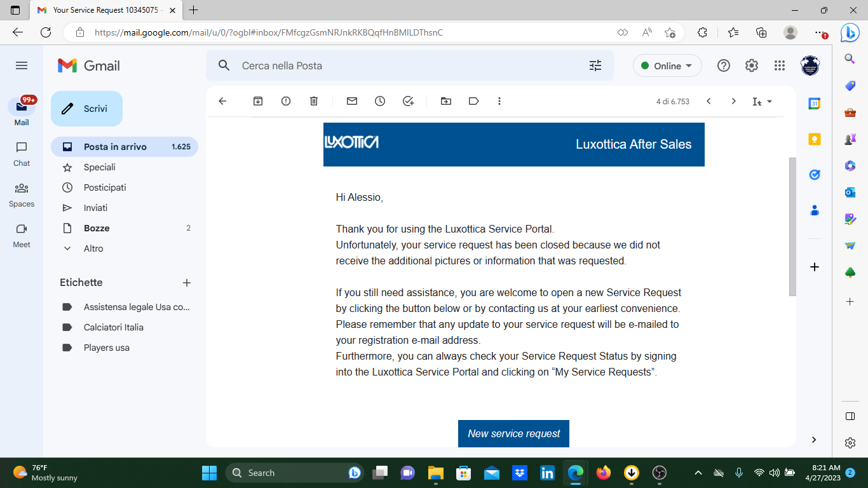
Task: Open Edge extensions puzzle icon
Action: [x=702, y=32]
